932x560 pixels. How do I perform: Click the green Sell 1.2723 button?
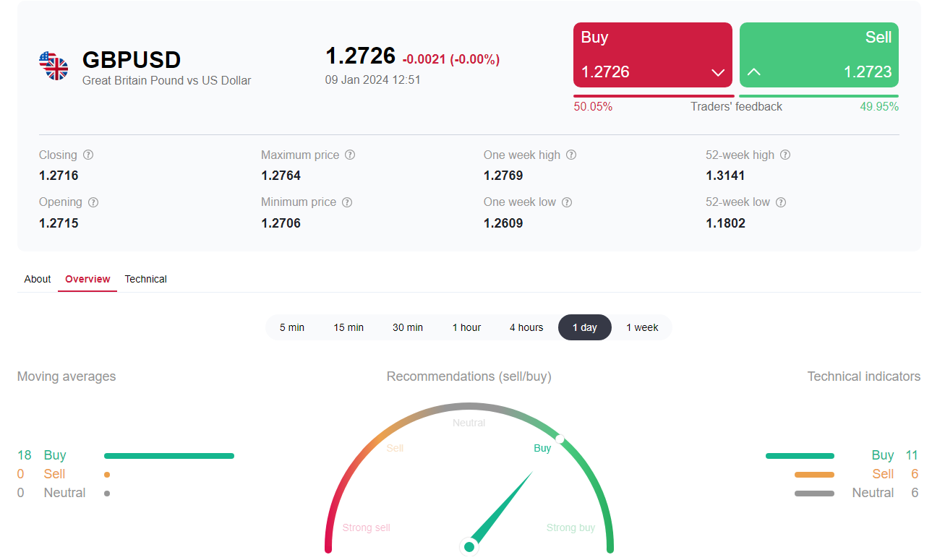click(819, 55)
